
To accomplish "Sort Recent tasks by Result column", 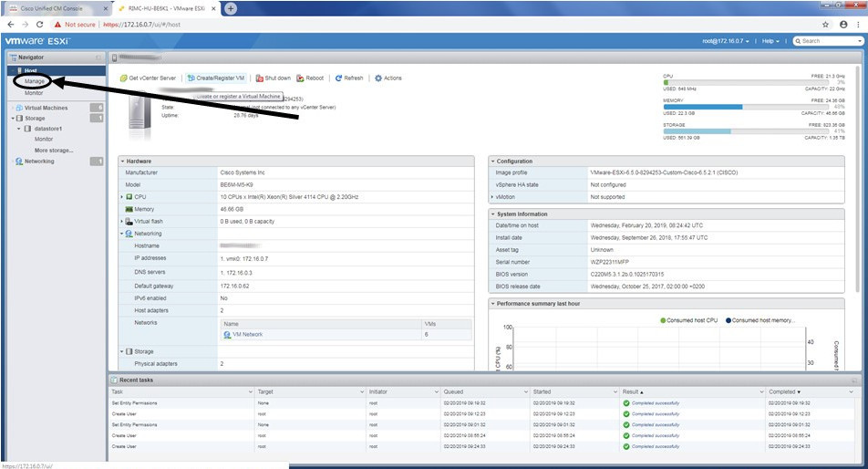I will click(x=633, y=391).
